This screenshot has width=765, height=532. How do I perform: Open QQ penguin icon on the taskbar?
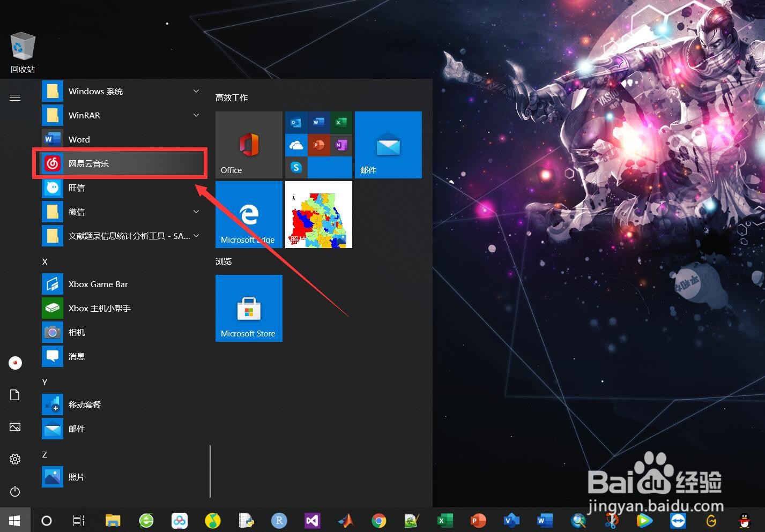(745, 520)
